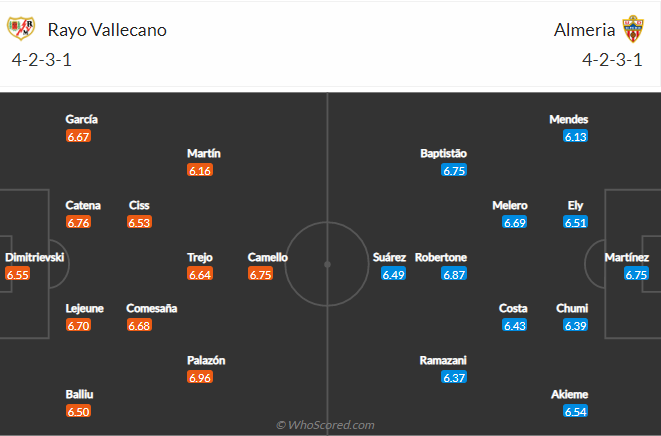Click the Almeria club crest
The image size is (661, 436).
(633, 29)
